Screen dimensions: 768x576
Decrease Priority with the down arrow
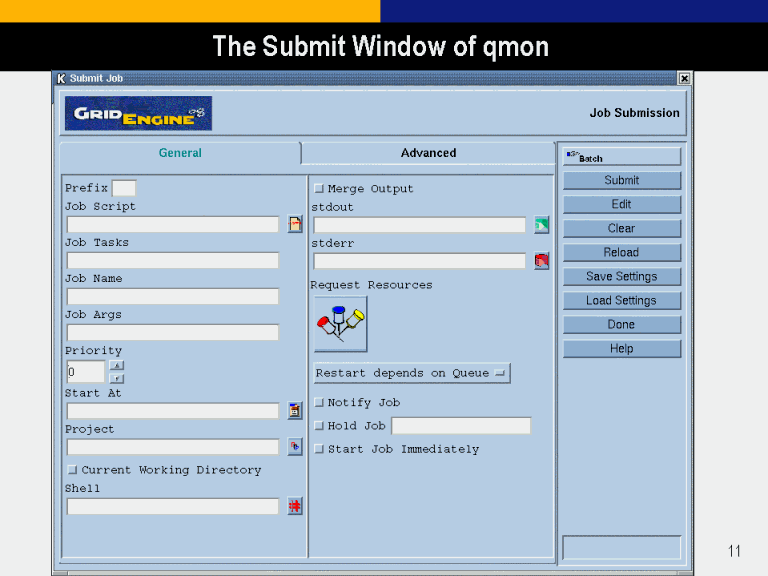117,378
